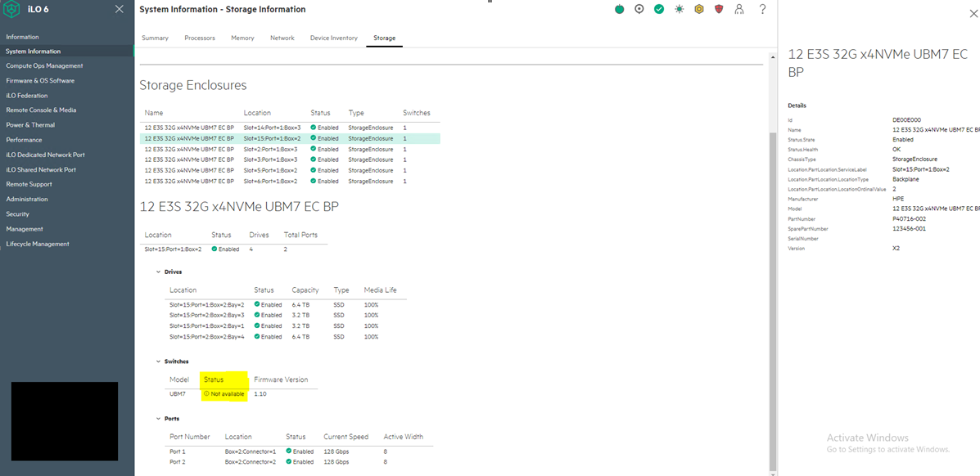
Task: Switch to the Summary tab
Action: pos(155,38)
